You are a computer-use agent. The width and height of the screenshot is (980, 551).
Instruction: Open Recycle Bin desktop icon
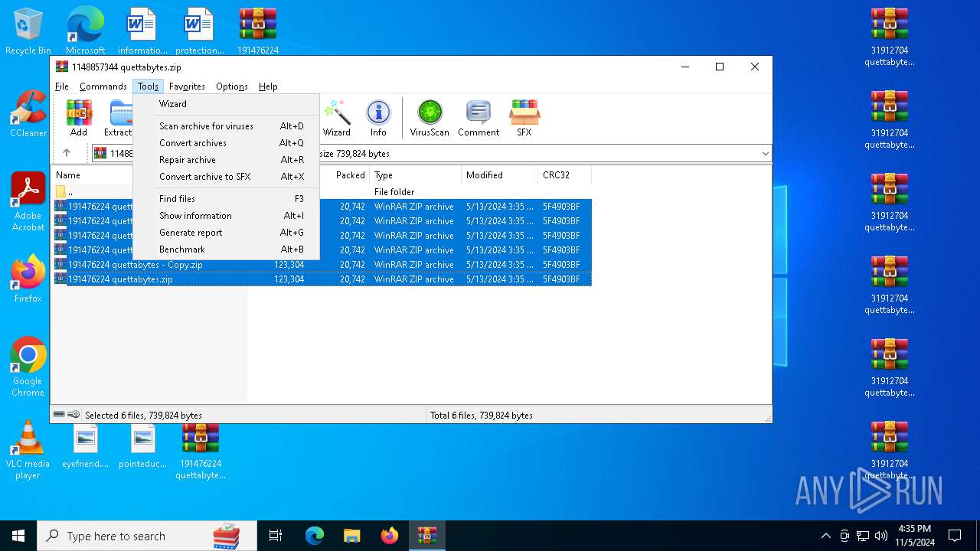(x=28, y=31)
